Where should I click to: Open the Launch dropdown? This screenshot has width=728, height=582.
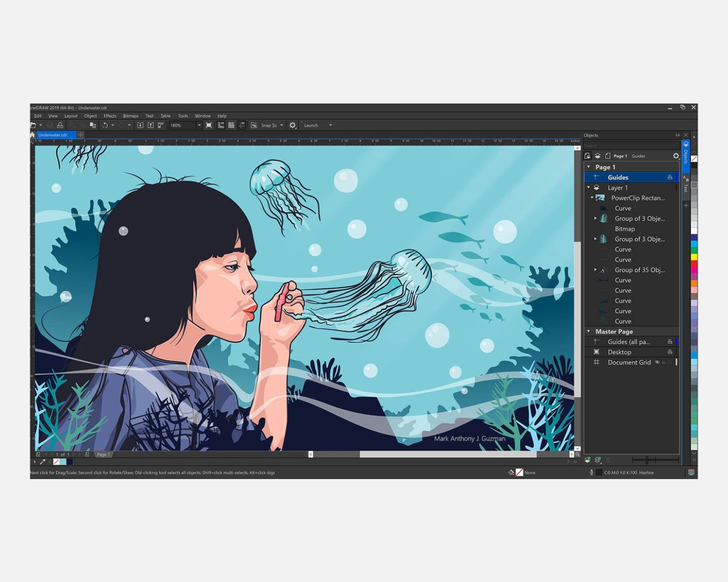tap(330, 125)
